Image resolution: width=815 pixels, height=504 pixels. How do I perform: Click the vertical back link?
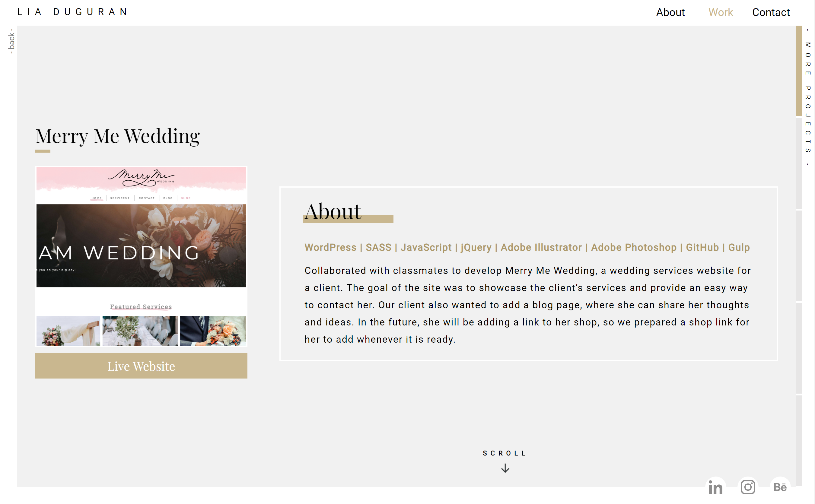point(12,41)
